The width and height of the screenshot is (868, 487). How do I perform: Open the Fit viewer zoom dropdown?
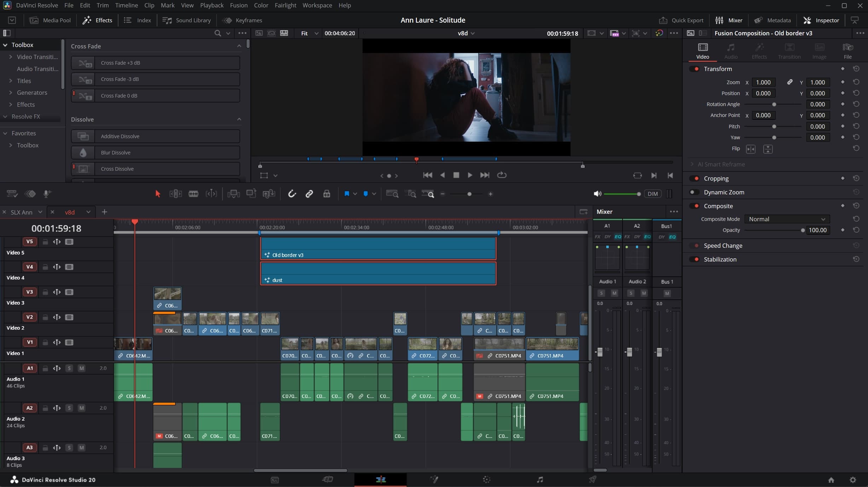tap(309, 33)
